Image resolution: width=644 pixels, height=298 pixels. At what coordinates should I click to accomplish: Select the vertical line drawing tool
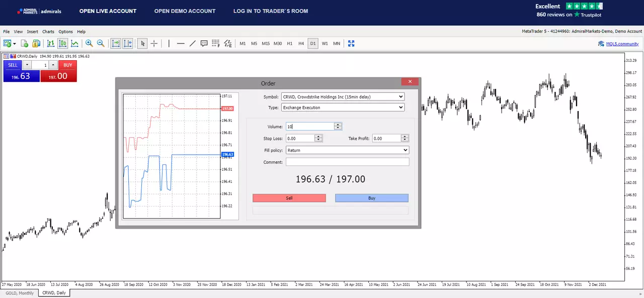[169, 44]
